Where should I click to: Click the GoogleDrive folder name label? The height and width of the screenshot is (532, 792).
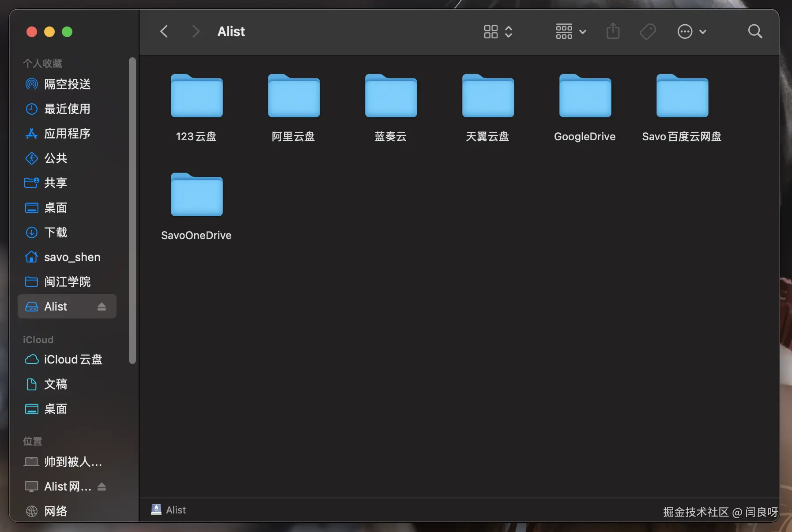[585, 137]
